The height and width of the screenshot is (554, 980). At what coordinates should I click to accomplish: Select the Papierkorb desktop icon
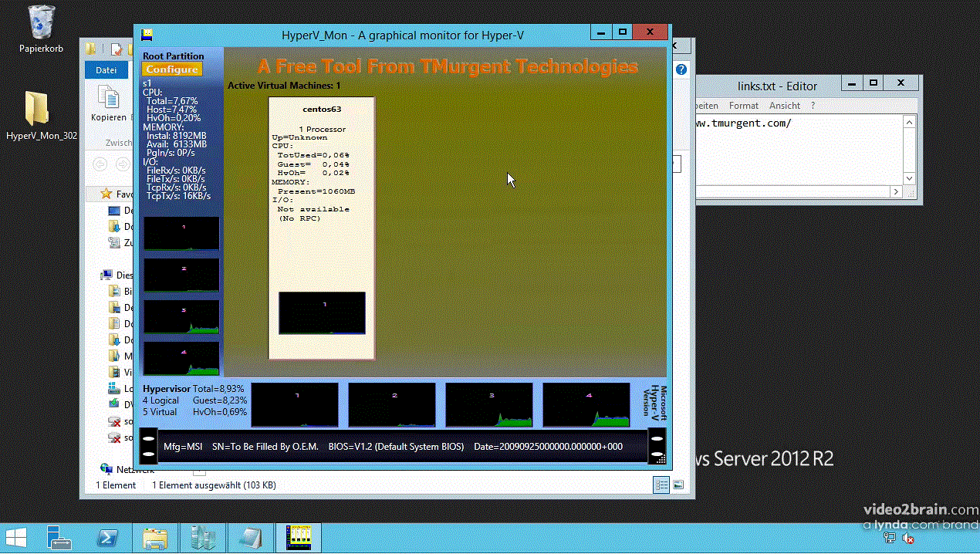42,29
